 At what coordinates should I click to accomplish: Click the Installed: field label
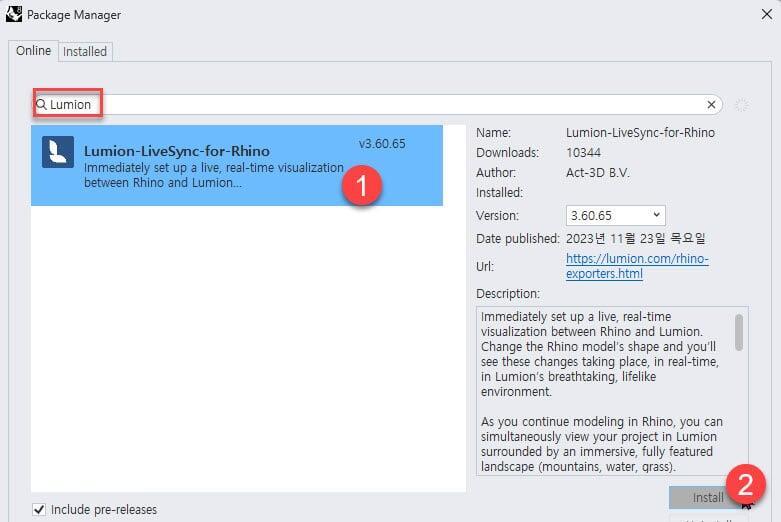(499, 193)
